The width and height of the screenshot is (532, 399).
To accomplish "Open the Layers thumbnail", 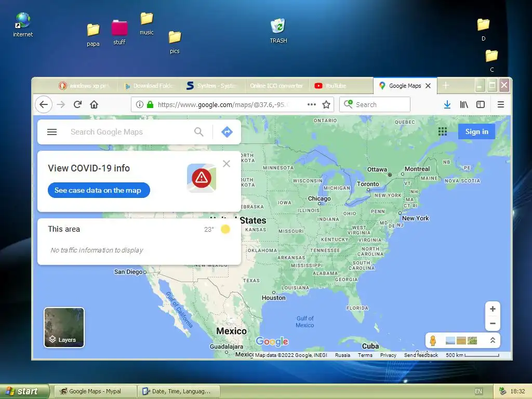I will [x=64, y=328].
